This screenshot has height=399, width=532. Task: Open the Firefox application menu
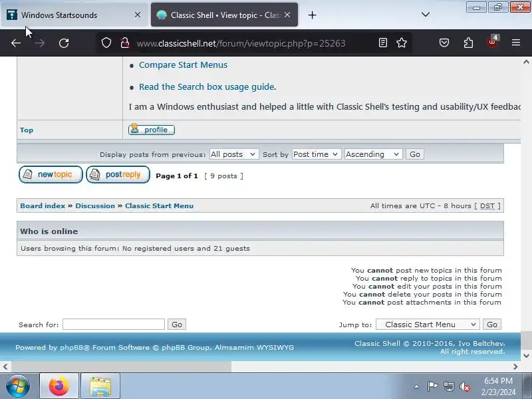coord(516,43)
